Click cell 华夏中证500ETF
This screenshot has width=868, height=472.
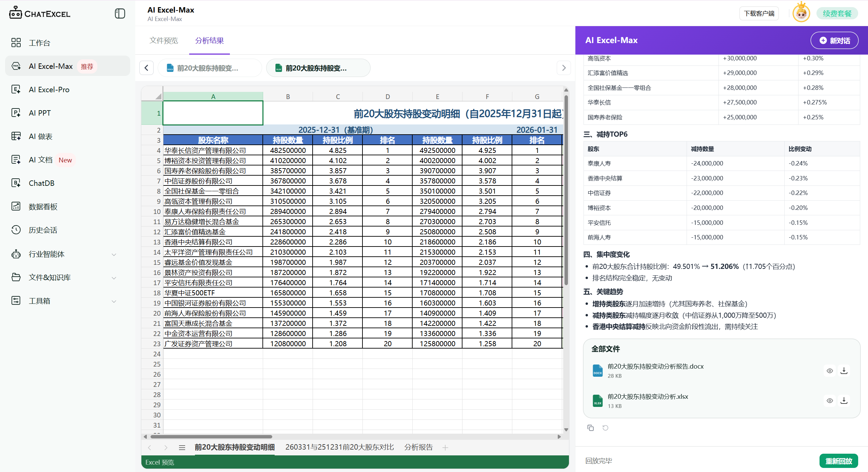213,293
